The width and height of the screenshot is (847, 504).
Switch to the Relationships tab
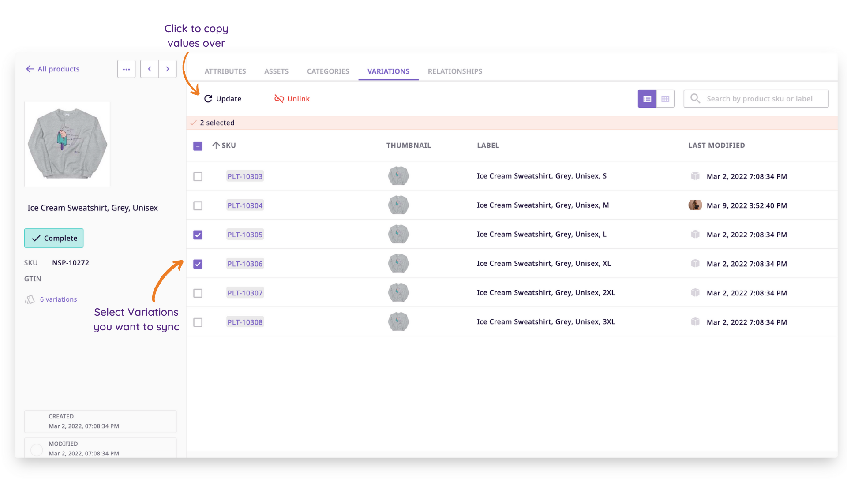(x=455, y=71)
